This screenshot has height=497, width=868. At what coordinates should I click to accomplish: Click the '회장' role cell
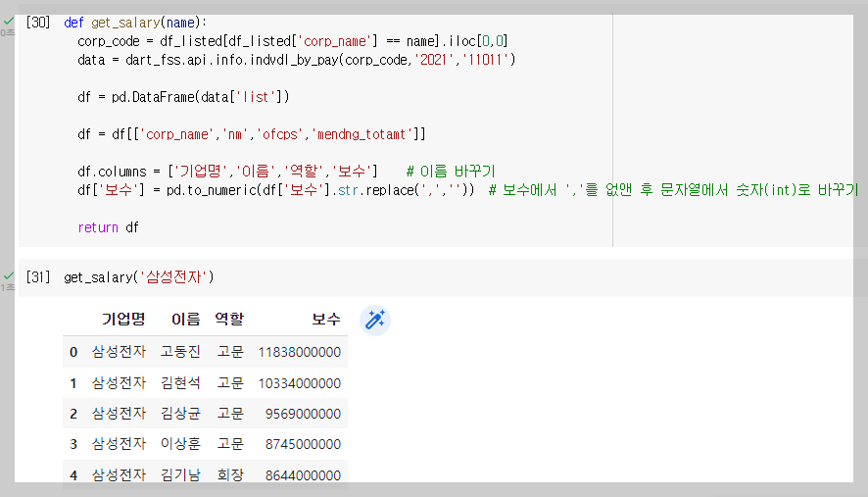coord(229,474)
